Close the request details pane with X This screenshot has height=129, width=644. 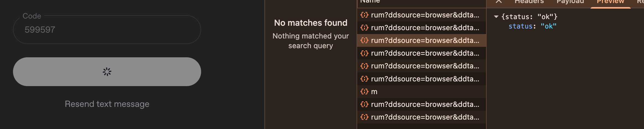coord(499,1)
